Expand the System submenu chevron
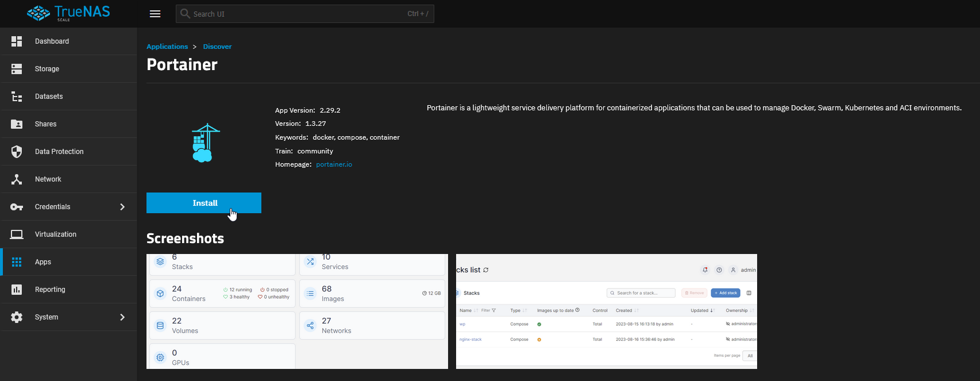980x381 pixels. 122,317
